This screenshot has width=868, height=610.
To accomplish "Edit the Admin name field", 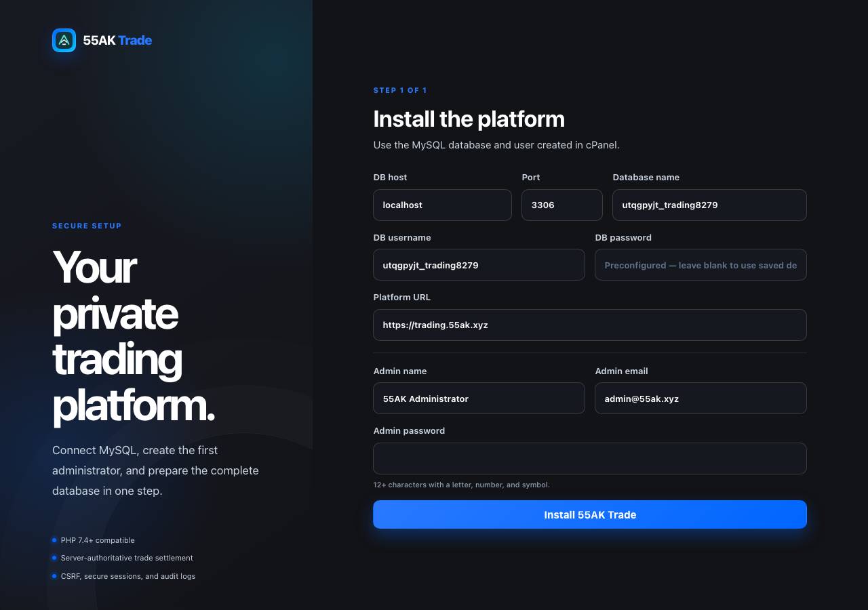I will tap(479, 399).
